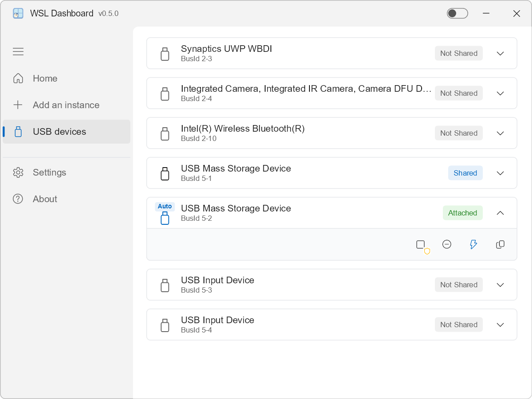This screenshot has height=399, width=532.
Task: Click the circled minus detach icon
Action: tap(447, 244)
